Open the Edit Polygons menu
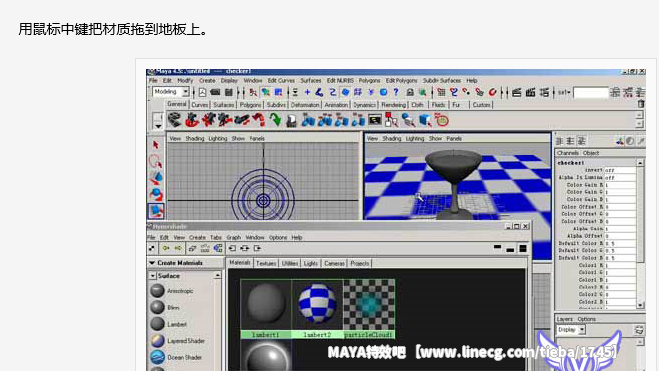The height and width of the screenshot is (371, 659). [401, 80]
